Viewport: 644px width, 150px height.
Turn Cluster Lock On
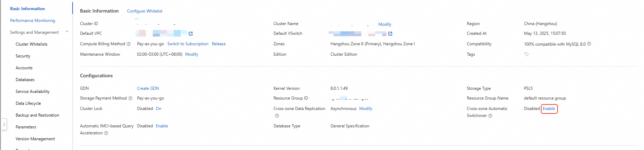158,109
